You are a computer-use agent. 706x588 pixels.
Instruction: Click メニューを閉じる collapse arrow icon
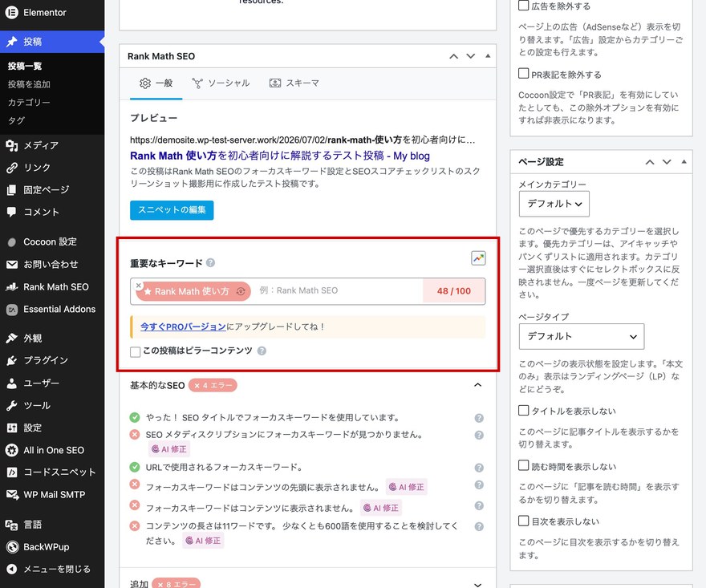(x=12, y=569)
